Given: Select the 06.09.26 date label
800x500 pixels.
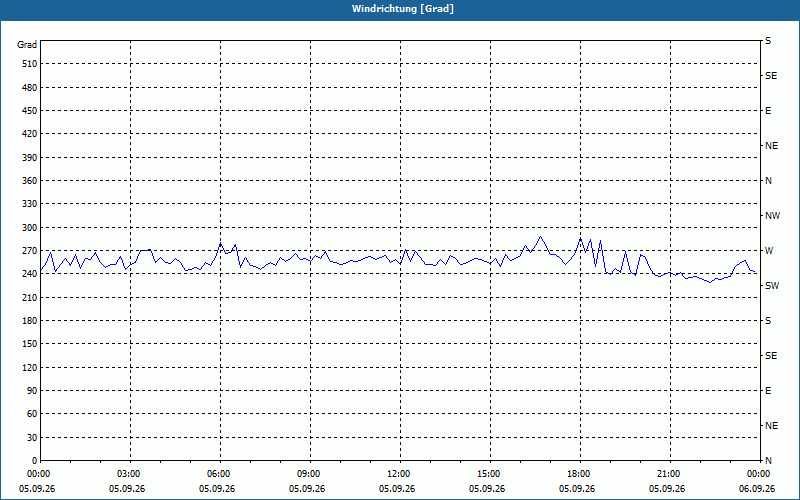Looking at the screenshot, I should 757,489.
